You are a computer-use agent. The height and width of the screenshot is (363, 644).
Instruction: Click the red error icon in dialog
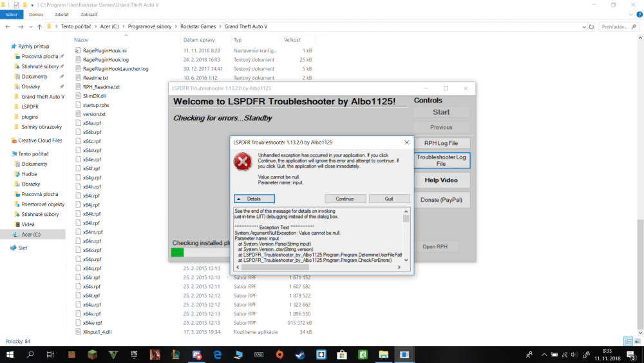(x=243, y=162)
